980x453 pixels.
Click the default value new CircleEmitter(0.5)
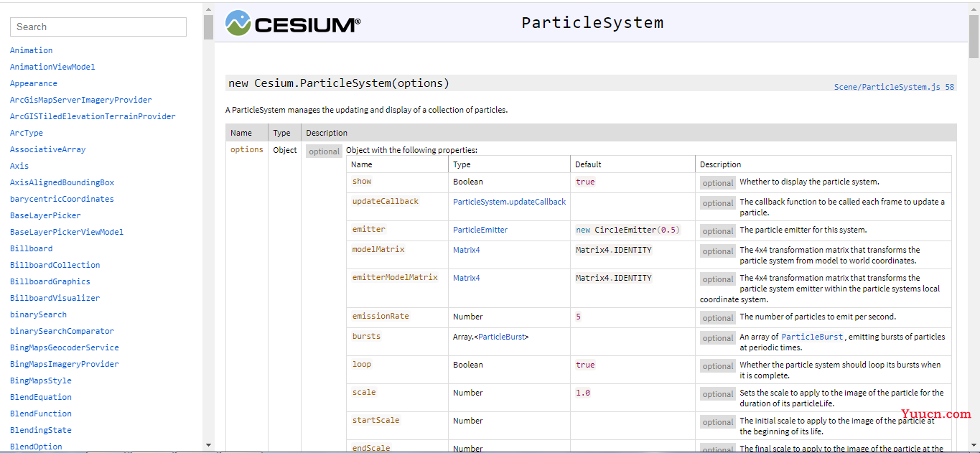click(627, 230)
